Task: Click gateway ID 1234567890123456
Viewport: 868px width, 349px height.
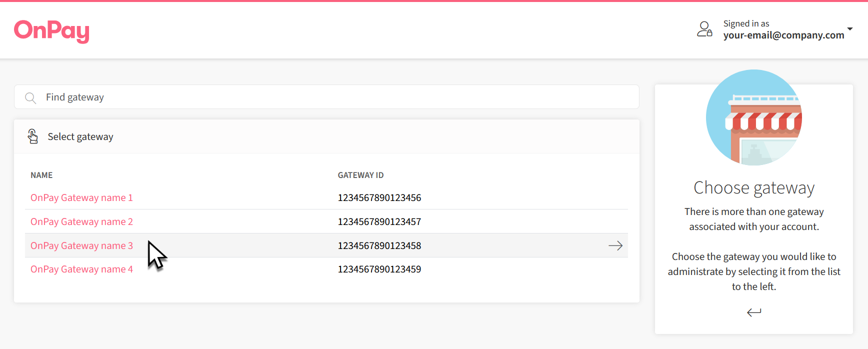Action: click(379, 197)
